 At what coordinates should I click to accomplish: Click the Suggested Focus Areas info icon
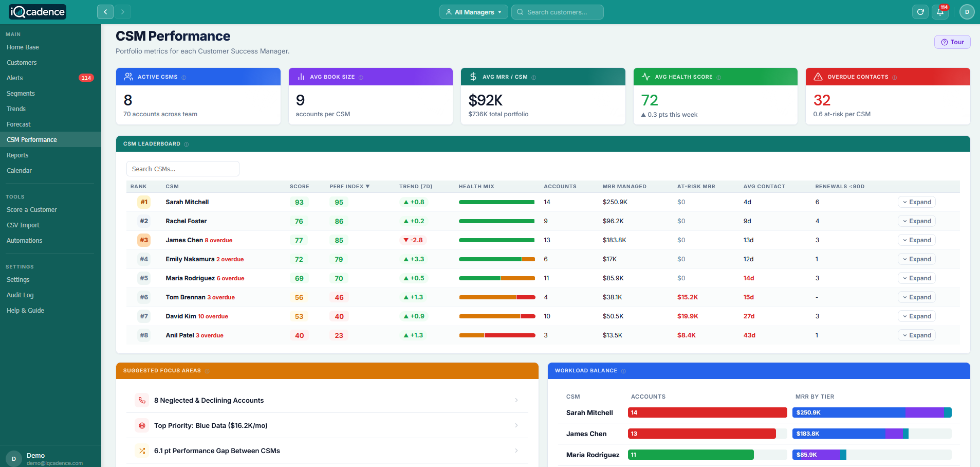click(x=207, y=370)
